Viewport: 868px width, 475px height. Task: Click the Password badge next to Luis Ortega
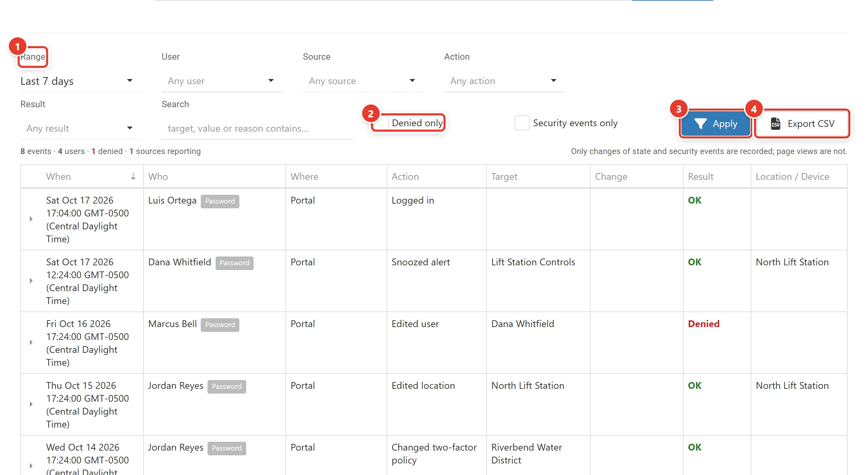[220, 201]
